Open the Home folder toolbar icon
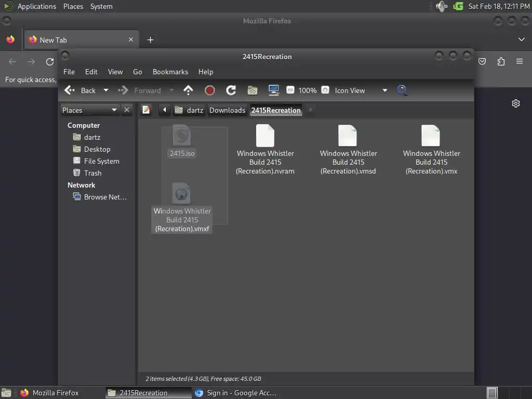 pyautogui.click(x=252, y=90)
